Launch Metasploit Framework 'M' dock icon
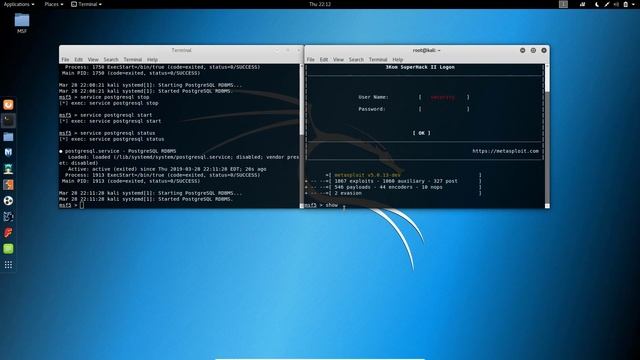This screenshot has height=360, width=640. tap(8, 153)
